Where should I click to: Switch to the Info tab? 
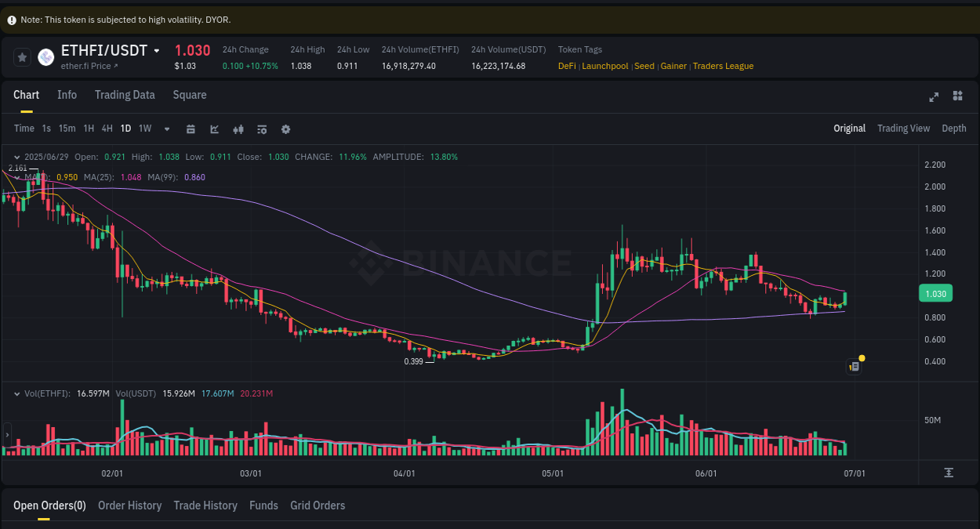(67, 95)
